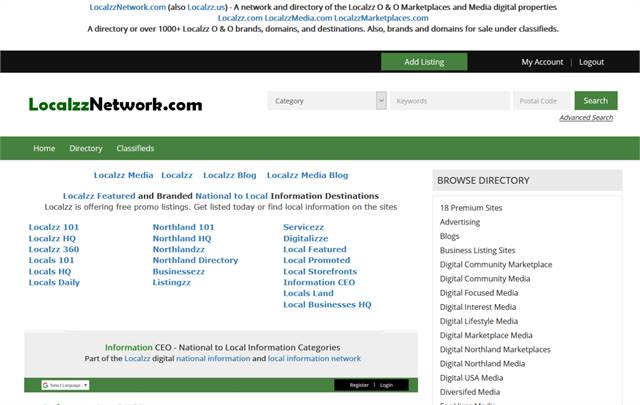Select Classifieds in green nav bar
The height and width of the screenshot is (405, 640).
click(135, 148)
